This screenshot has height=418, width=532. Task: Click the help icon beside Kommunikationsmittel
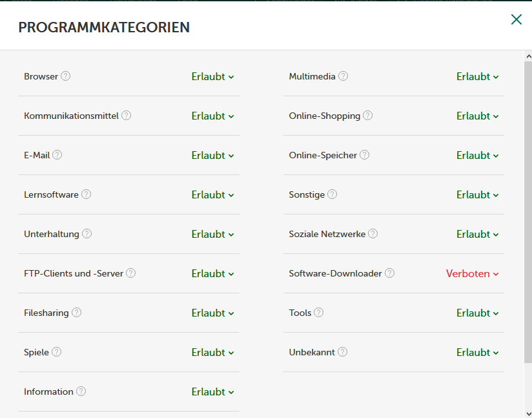126,116
